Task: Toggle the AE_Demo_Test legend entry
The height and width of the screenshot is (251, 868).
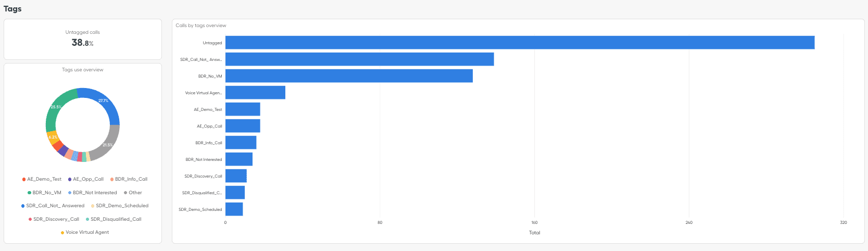Action: (x=42, y=179)
